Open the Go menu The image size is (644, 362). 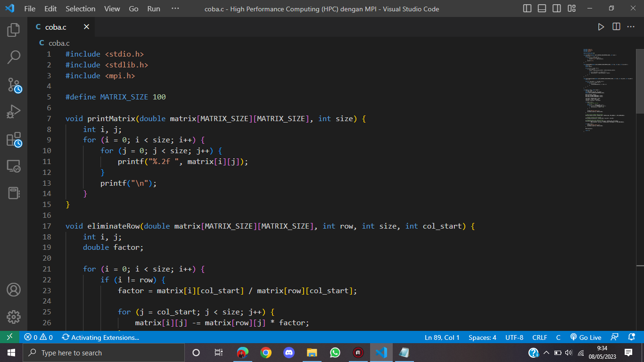tap(133, 8)
